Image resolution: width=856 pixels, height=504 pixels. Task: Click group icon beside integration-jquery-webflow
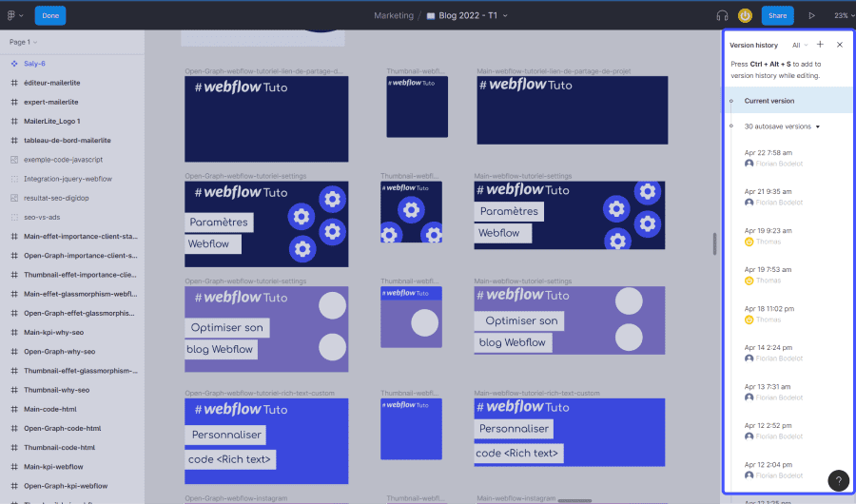coord(14,179)
